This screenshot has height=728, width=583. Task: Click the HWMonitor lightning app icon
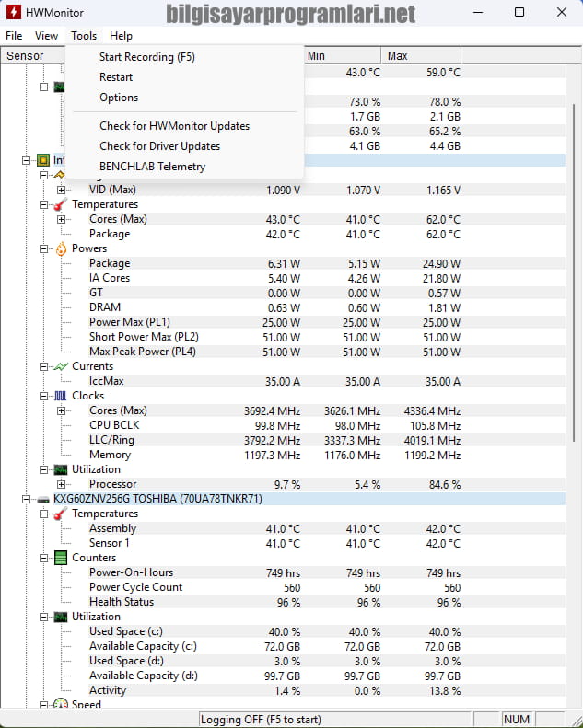tap(14, 12)
